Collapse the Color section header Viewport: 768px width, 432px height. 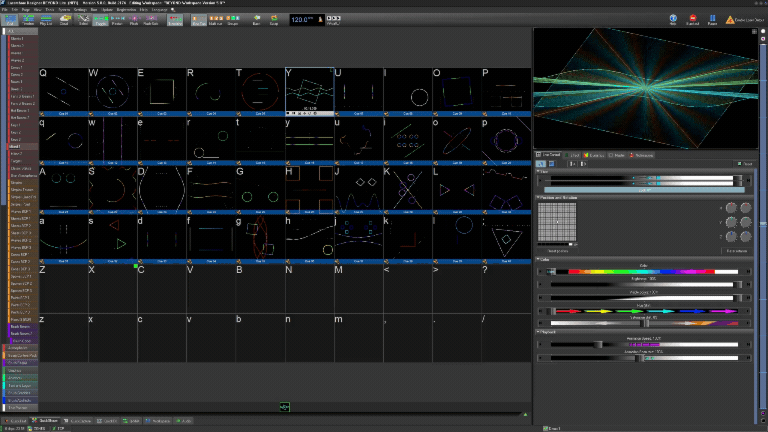point(544,260)
